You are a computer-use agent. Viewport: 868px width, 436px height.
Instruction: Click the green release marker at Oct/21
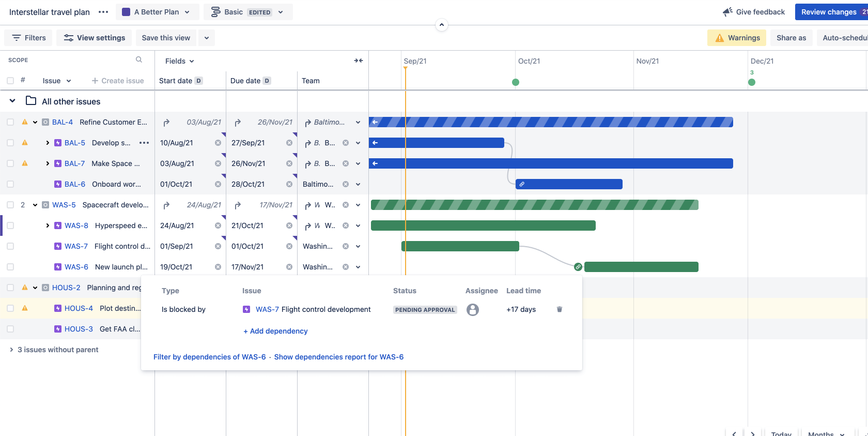coord(515,82)
